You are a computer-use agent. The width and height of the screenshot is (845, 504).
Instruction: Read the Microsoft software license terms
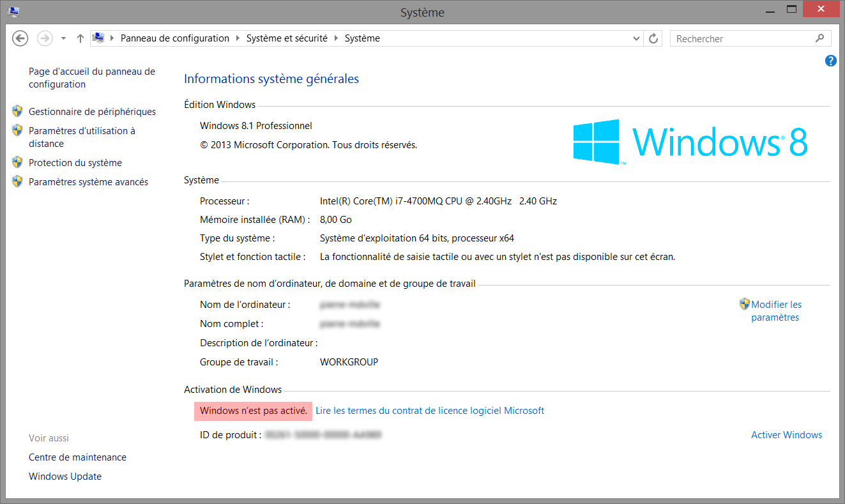click(x=430, y=411)
